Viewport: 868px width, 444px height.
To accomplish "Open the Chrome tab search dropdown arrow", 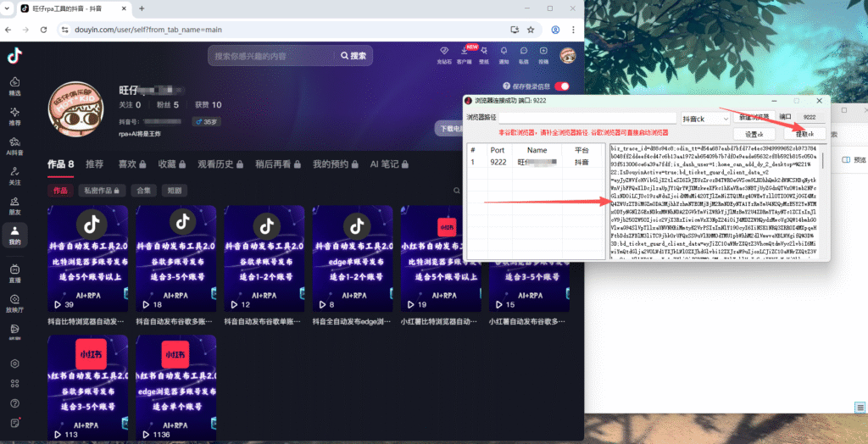I will (x=8, y=8).
